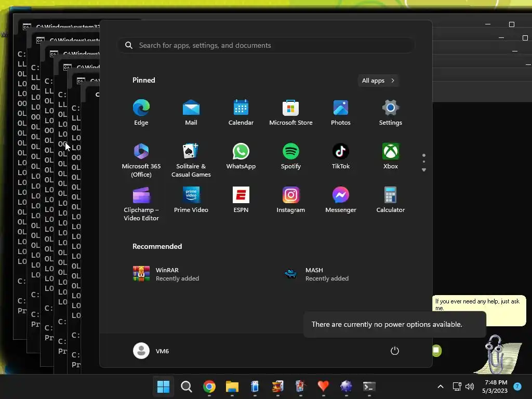Open notification center badge
The width and height of the screenshot is (532, 399).
pos(517,387)
